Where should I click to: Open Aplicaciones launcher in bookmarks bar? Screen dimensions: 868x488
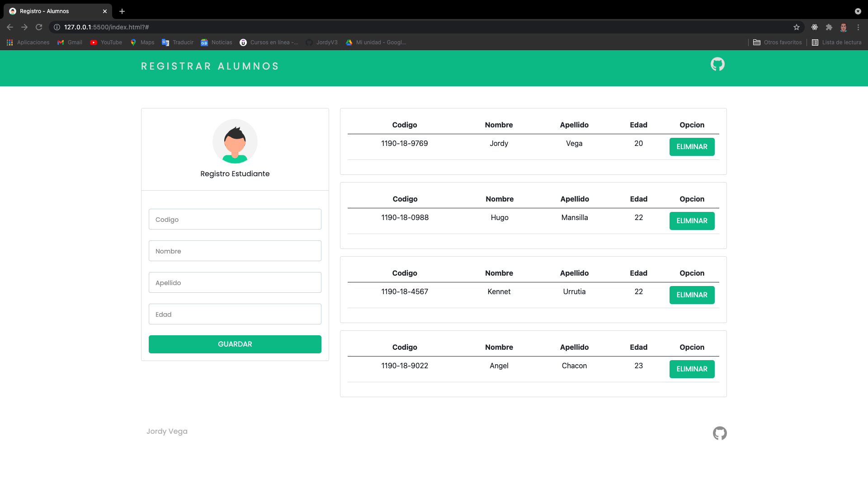[x=28, y=42]
